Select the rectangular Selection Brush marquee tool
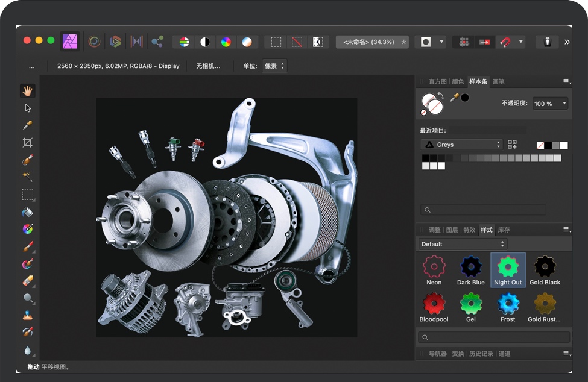 click(x=27, y=195)
